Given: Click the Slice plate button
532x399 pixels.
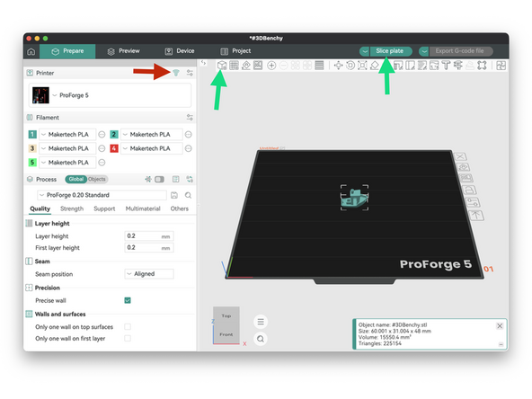Looking at the screenshot, I should 390,51.
